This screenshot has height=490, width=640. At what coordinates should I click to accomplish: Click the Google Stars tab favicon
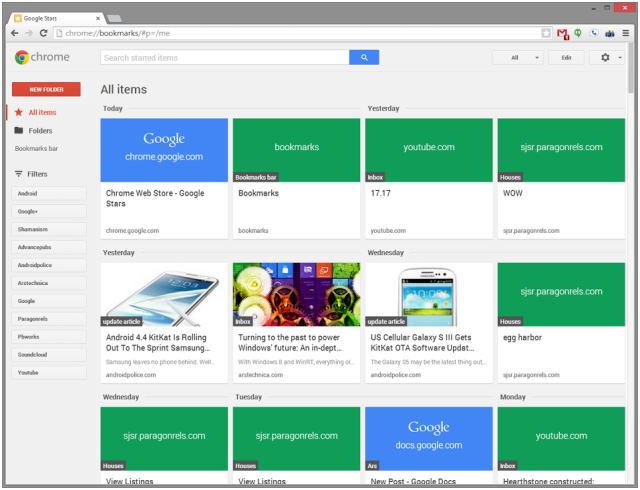(18, 18)
